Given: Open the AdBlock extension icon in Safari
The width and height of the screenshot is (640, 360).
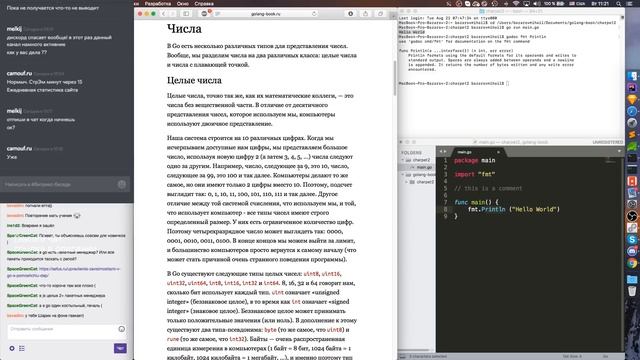Looking at the screenshot, I should click(x=204, y=13).
